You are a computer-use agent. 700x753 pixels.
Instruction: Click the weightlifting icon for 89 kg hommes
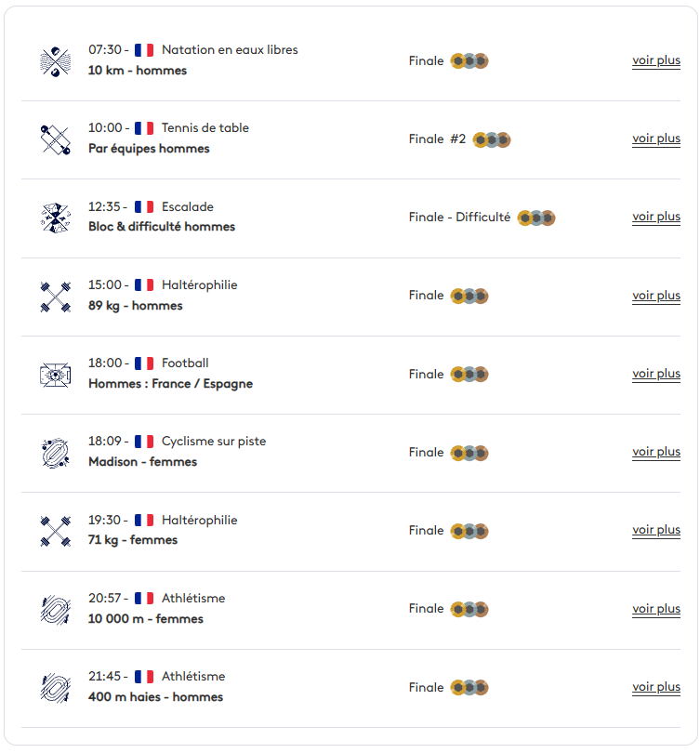[x=56, y=297]
